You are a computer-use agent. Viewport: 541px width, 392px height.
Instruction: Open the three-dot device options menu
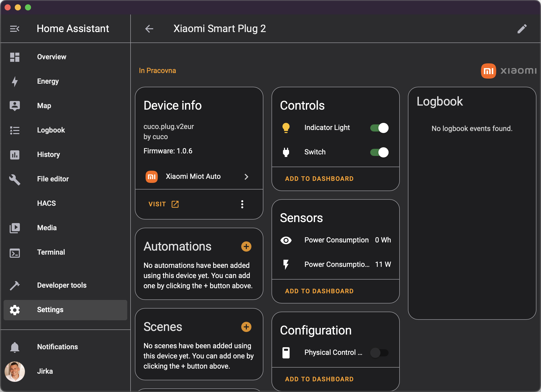[x=242, y=204]
